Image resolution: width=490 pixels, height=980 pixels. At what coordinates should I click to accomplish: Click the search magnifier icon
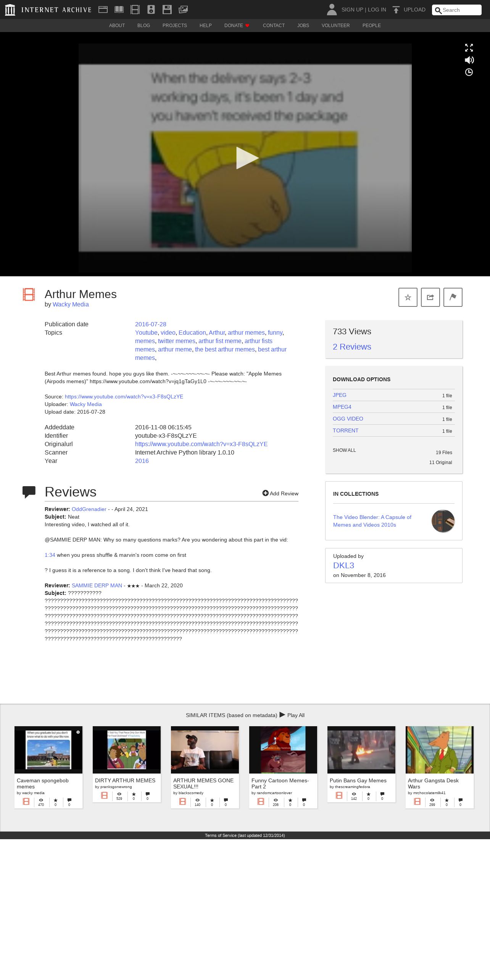coord(438,10)
